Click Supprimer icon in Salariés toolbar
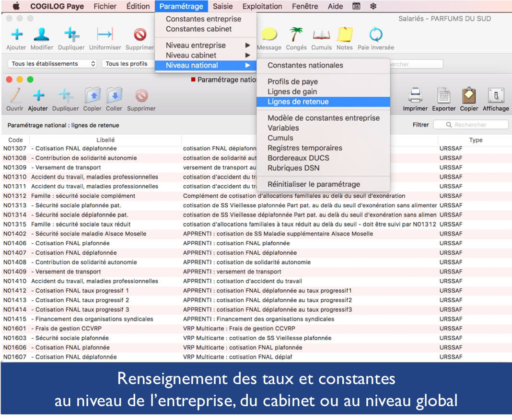This screenshot has width=512, height=420. pos(140,34)
